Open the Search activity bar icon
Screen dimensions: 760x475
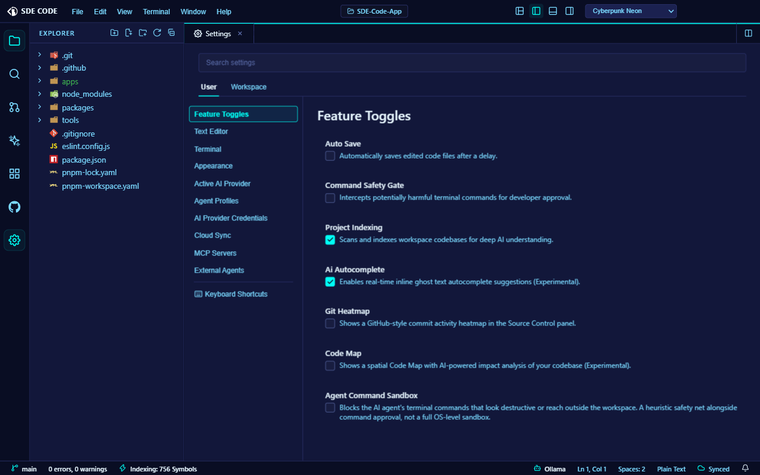[14, 74]
